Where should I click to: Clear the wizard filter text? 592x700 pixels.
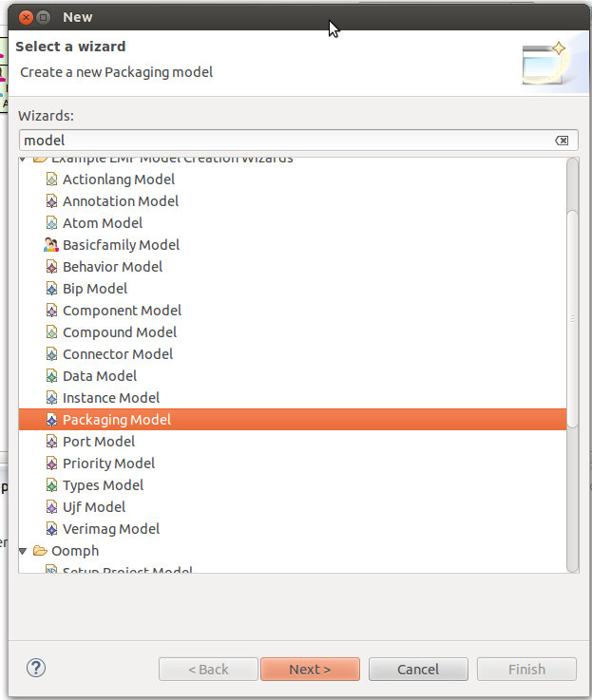click(562, 141)
